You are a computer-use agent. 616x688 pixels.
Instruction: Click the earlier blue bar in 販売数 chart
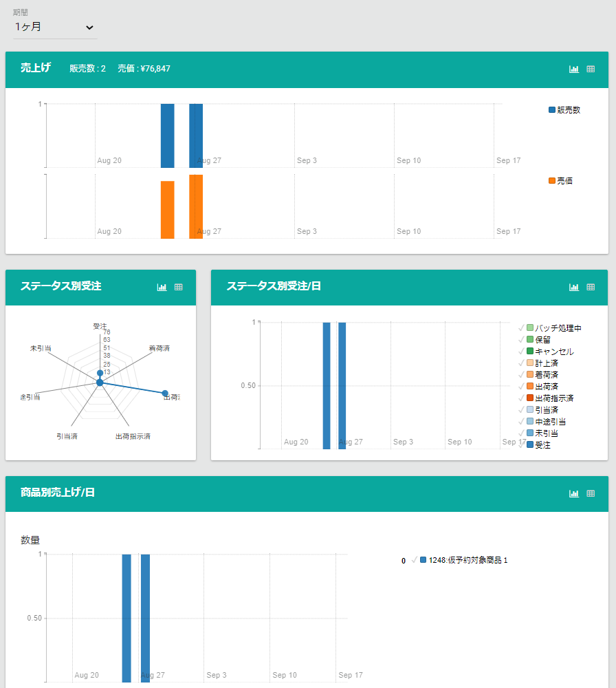click(168, 136)
